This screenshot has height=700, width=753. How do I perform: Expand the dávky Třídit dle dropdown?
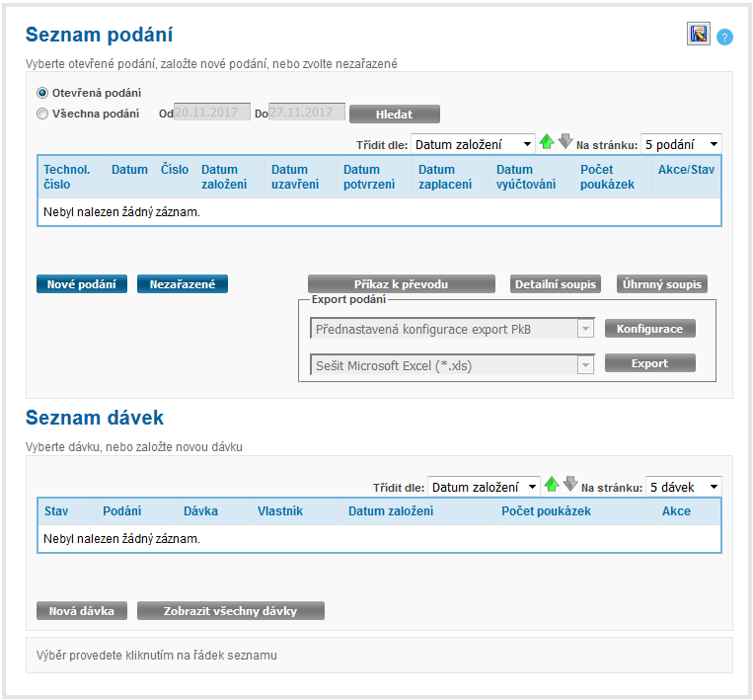(484, 487)
